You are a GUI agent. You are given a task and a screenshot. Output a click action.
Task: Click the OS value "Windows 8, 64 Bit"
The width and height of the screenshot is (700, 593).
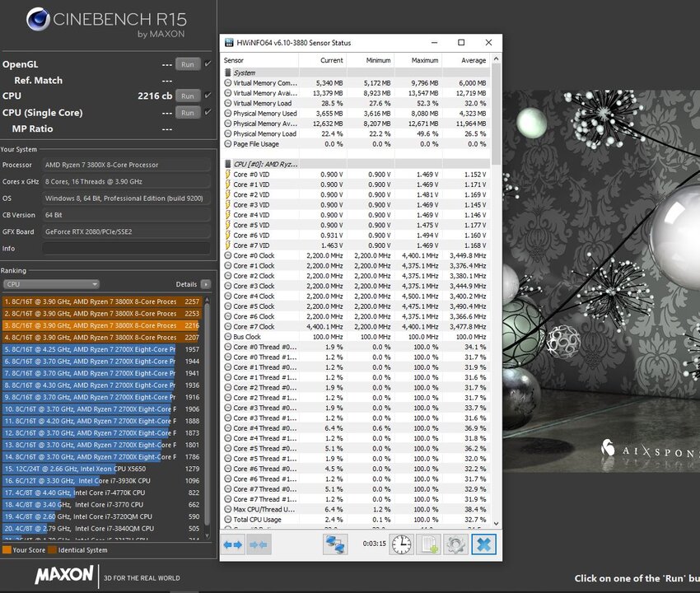coord(126,198)
